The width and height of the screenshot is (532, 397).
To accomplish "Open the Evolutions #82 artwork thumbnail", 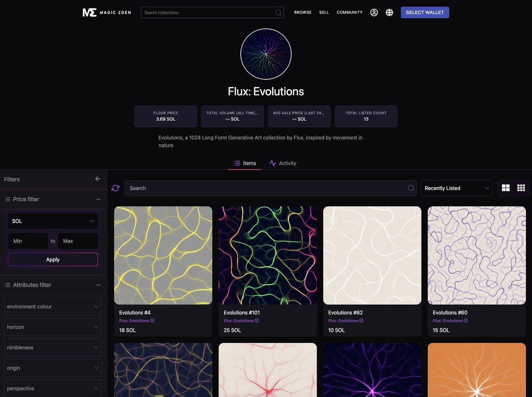I will [372, 255].
